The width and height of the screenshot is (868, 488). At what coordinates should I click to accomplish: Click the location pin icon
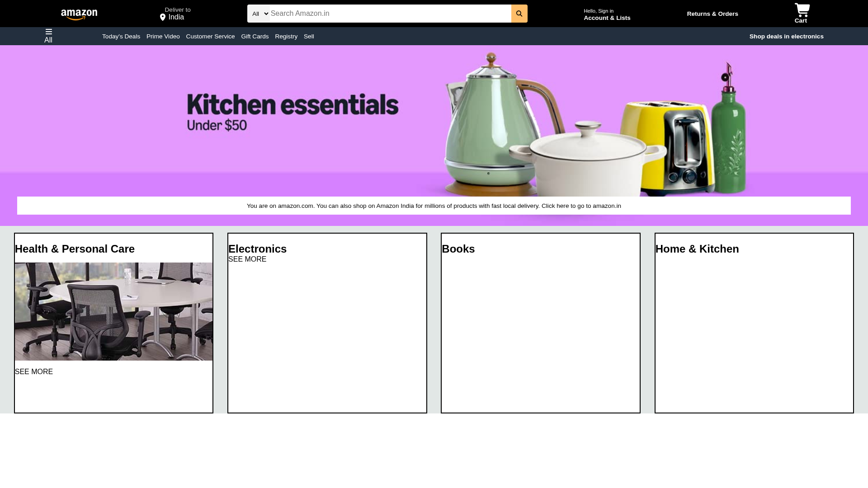[163, 17]
